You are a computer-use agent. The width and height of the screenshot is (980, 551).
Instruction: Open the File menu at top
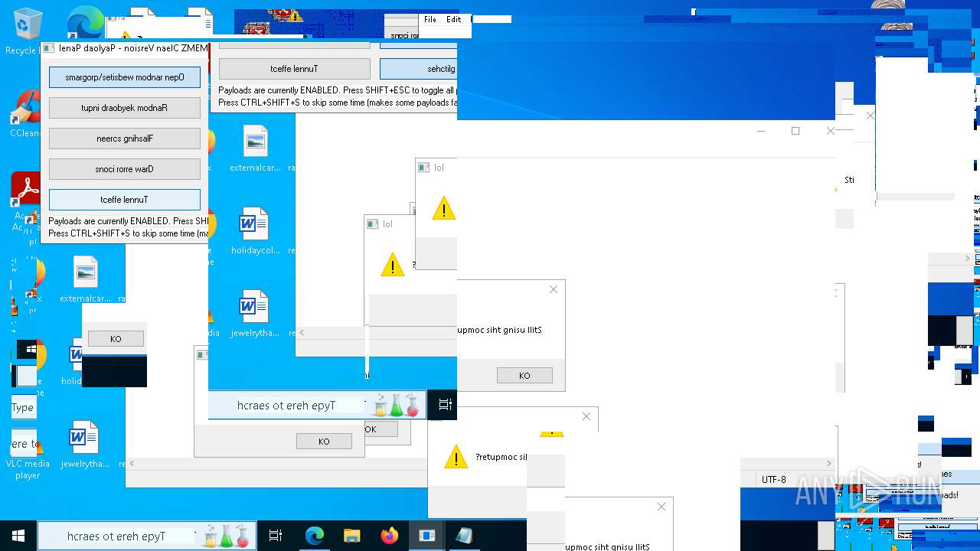pyautogui.click(x=430, y=19)
